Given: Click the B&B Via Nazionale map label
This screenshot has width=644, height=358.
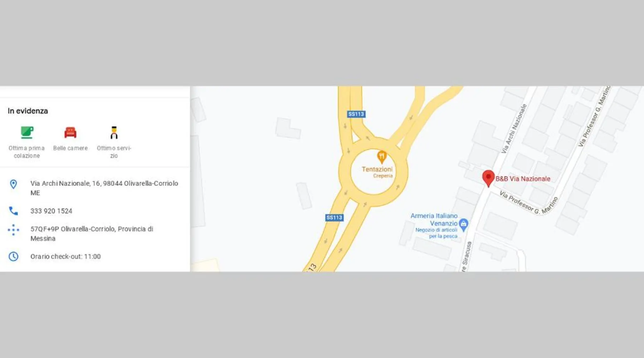Looking at the screenshot, I should (x=523, y=179).
